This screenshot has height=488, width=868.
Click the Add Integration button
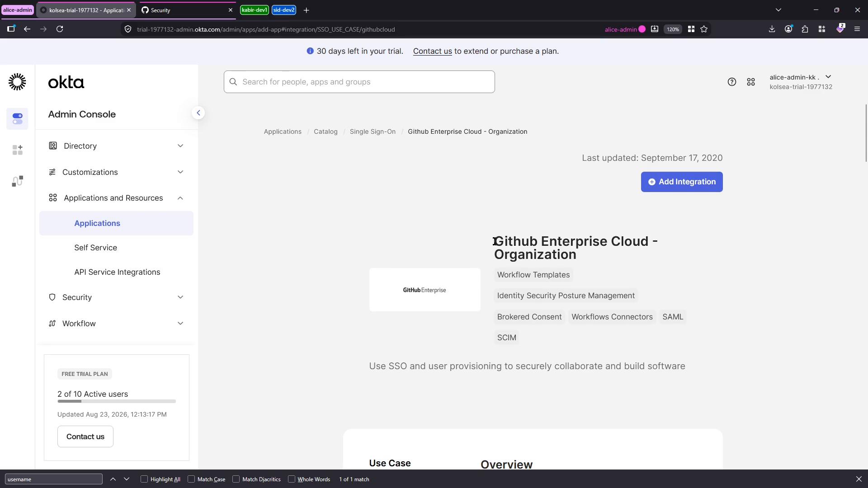click(x=681, y=182)
